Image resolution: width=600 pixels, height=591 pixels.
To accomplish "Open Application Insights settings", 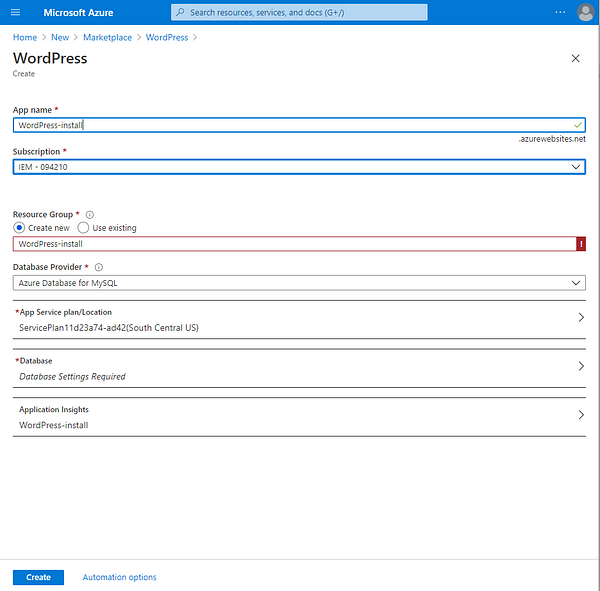I will tap(299, 417).
